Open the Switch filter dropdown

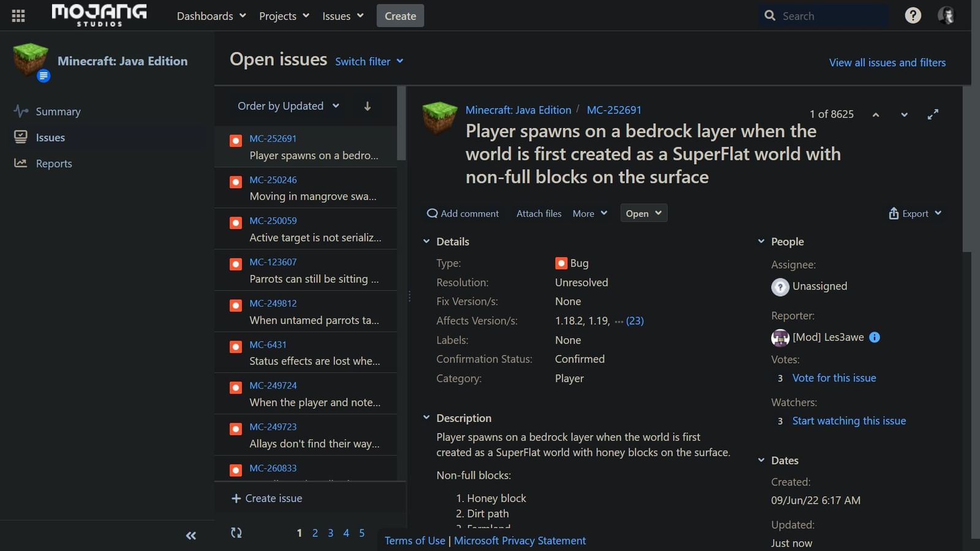click(369, 61)
